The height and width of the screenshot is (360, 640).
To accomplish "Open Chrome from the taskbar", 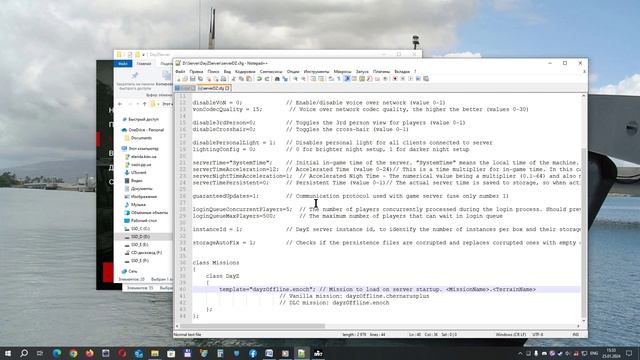I will [73, 353].
